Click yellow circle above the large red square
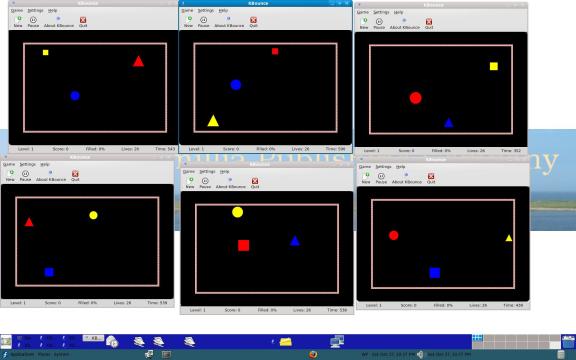Screen dimensions: 576x360 [x=238, y=212]
